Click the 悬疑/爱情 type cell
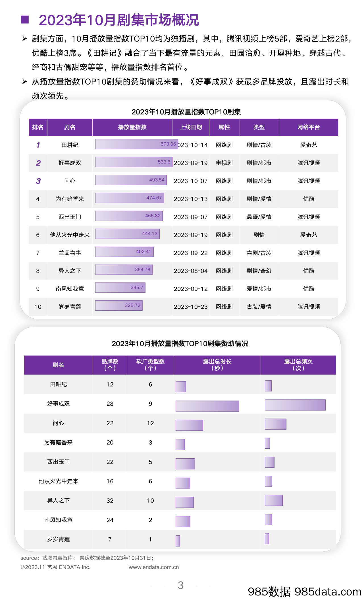Screen dimensions: 364x600 tap(259, 217)
